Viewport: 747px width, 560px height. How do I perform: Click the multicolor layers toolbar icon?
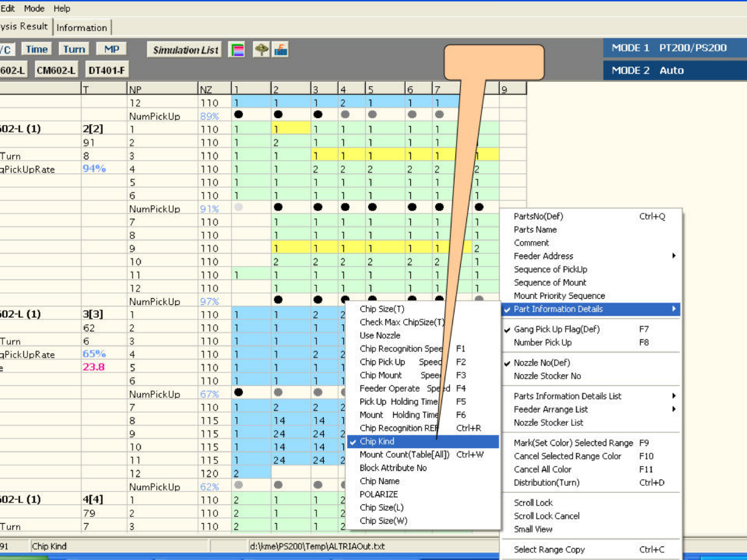pos(237,50)
